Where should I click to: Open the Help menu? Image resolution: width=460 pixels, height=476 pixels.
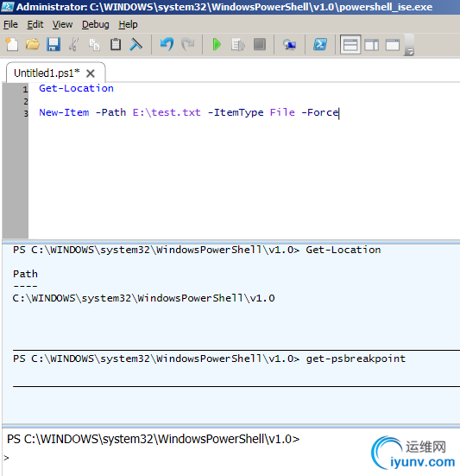point(128,24)
